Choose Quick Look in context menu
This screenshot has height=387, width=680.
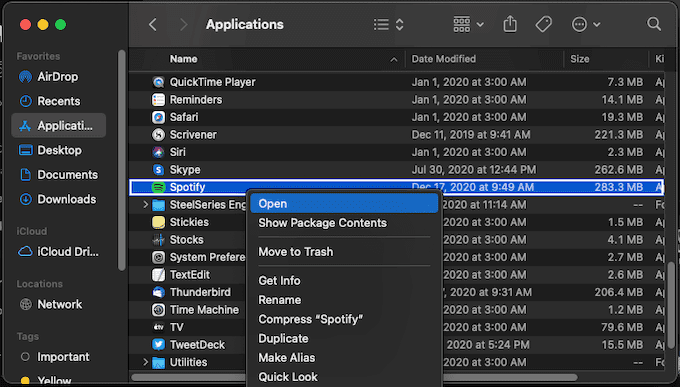click(344, 377)
